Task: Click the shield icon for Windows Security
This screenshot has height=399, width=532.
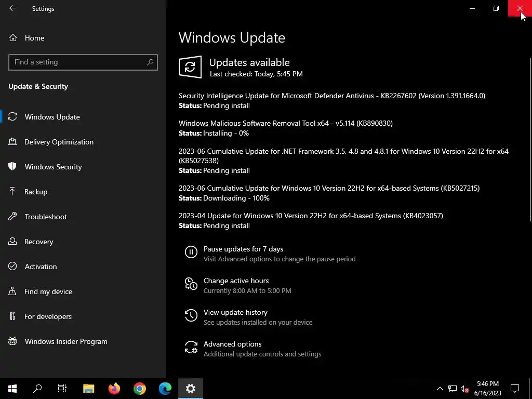Action: [12, 166]
